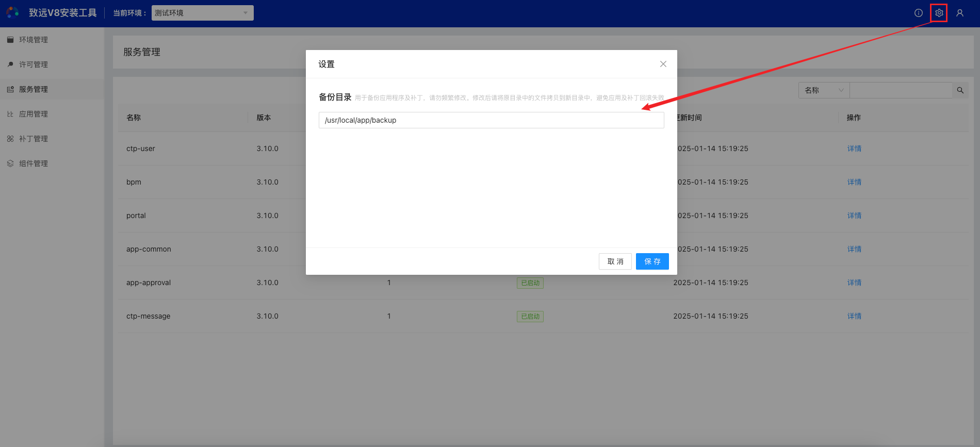Open 详情 for ctp-message

tap(854, 316)
